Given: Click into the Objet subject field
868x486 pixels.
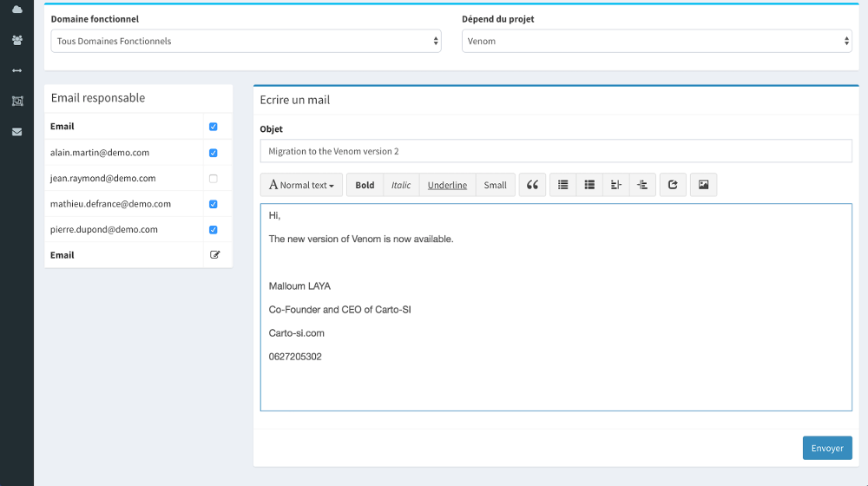Looking at the screenshot, I should point(556,151).
